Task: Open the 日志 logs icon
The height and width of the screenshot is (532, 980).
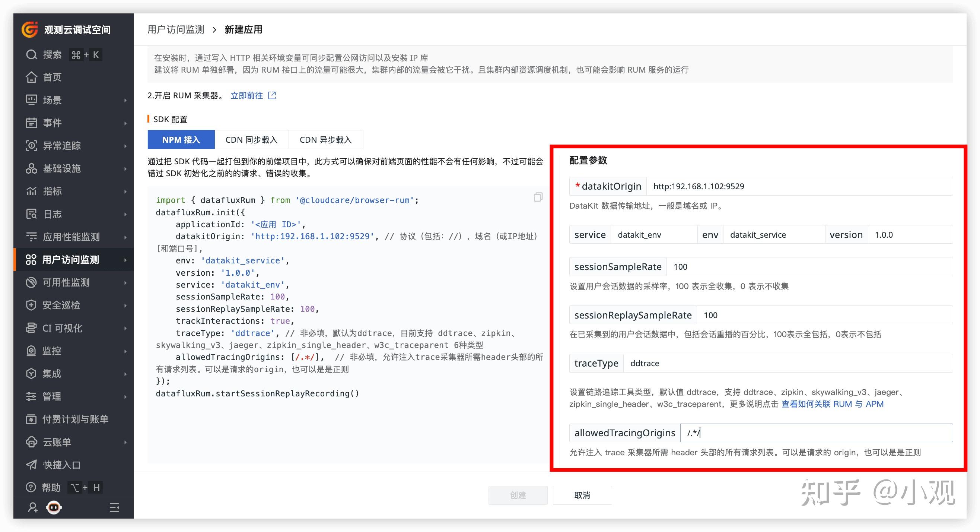Action: point(31,214)
